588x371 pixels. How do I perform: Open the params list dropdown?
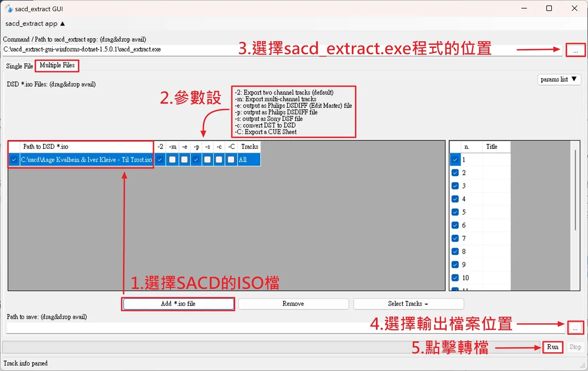559,79
